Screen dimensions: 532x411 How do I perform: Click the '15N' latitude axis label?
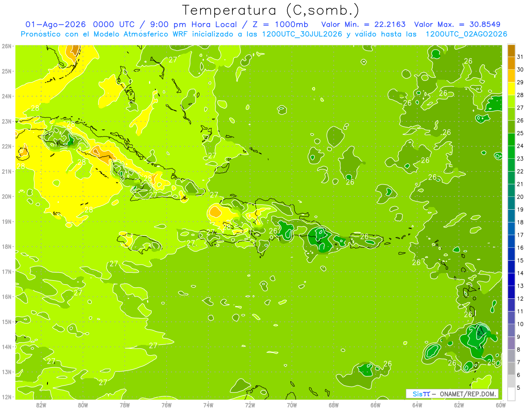pos(7,321)
